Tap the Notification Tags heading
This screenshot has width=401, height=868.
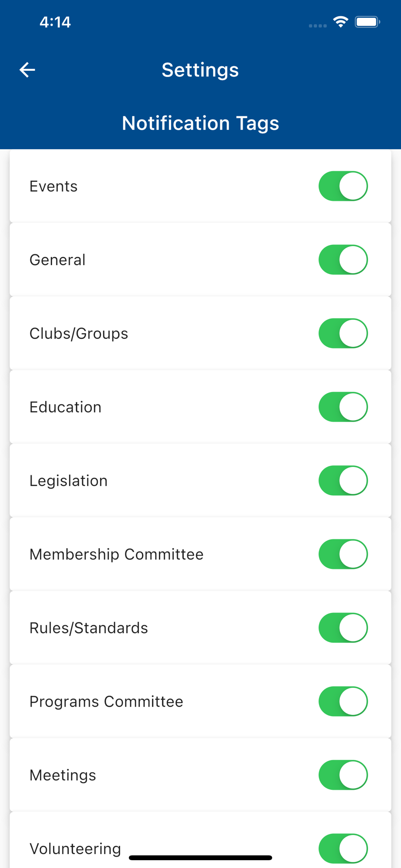200,123
